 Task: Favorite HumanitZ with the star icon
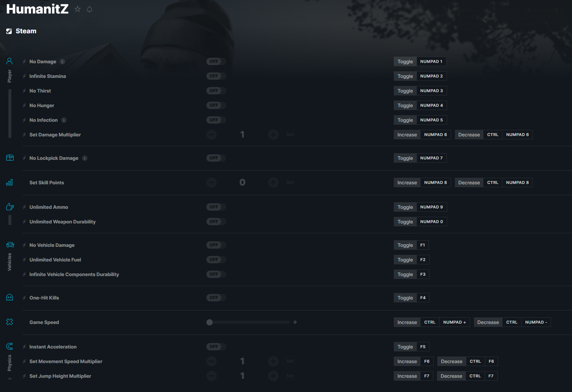pos(78,9)
